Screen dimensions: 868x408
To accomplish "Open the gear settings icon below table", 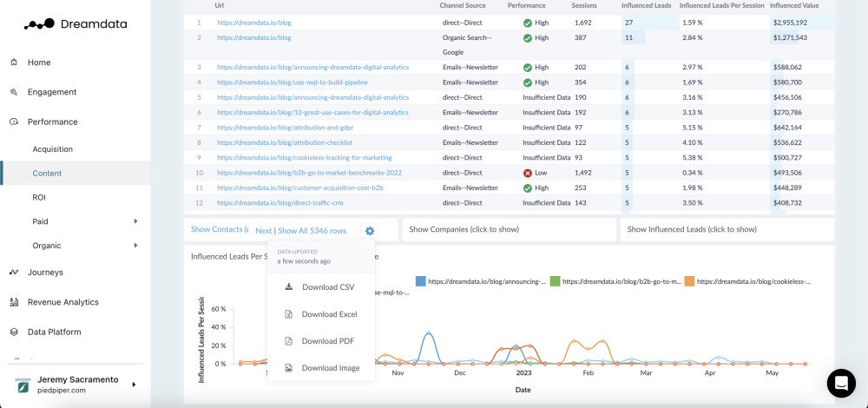I will 370,230.
